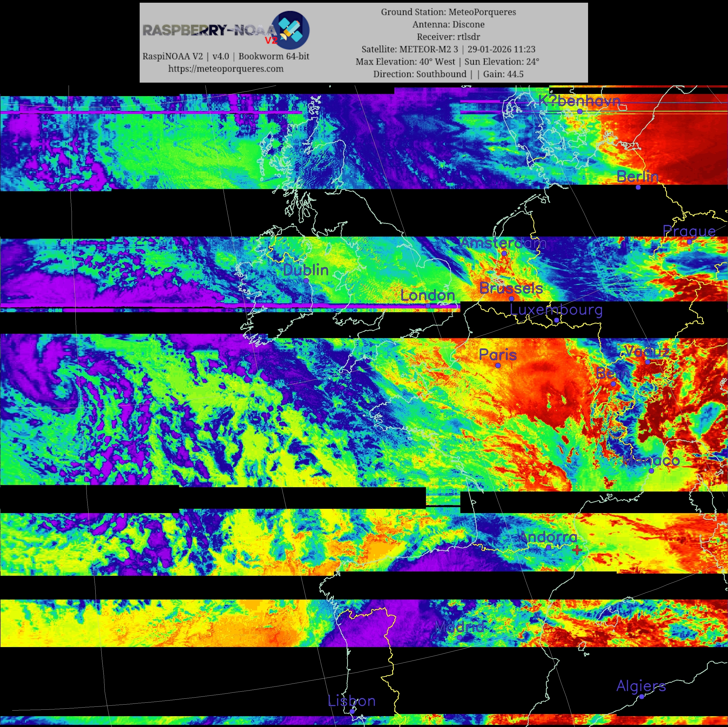Click the Amsterdam city label
This screenshot has width=728, height=727.
click(x=503, y=243)
